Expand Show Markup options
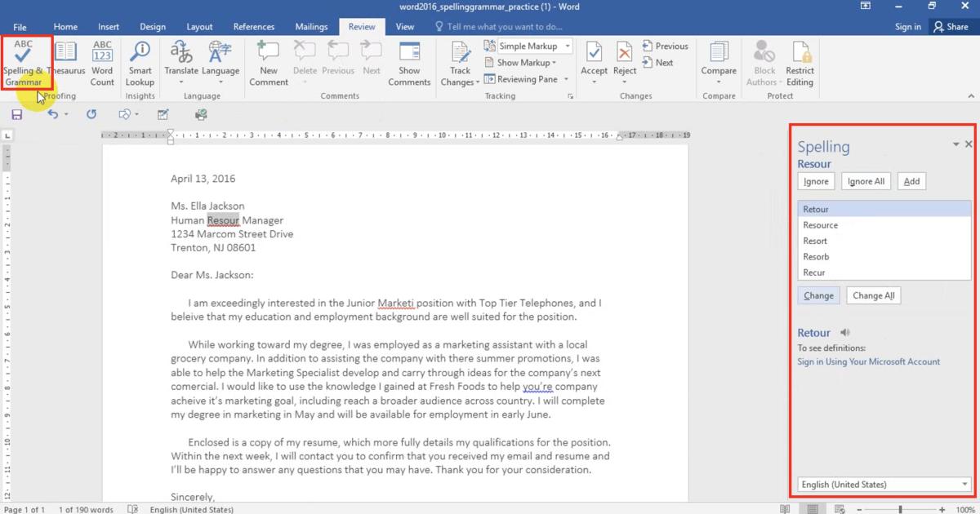 click(x=520, y=63)
